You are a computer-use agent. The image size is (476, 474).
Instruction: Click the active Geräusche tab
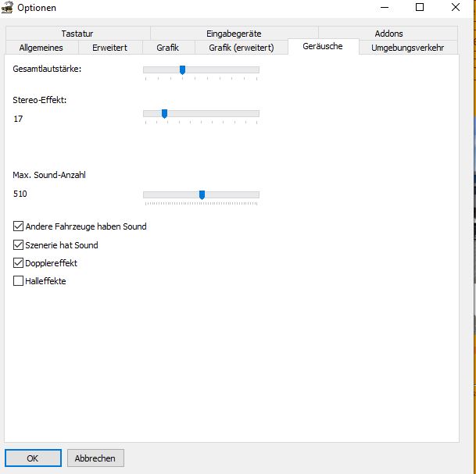pyautogui.click(x=322, y=47)
